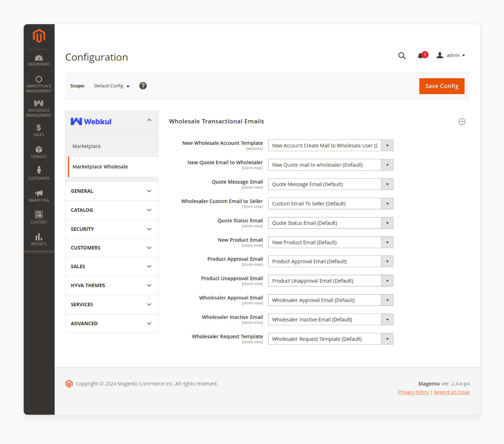Open Wholesaler Approval Email dropdown
The image size is (504, 444).
(x=330, y=300)
